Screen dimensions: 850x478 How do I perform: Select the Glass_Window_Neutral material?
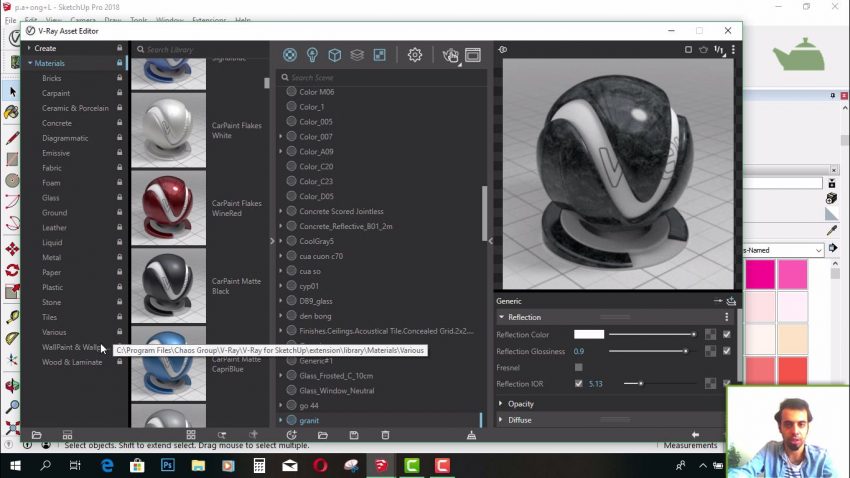click(x=336, y=390)
